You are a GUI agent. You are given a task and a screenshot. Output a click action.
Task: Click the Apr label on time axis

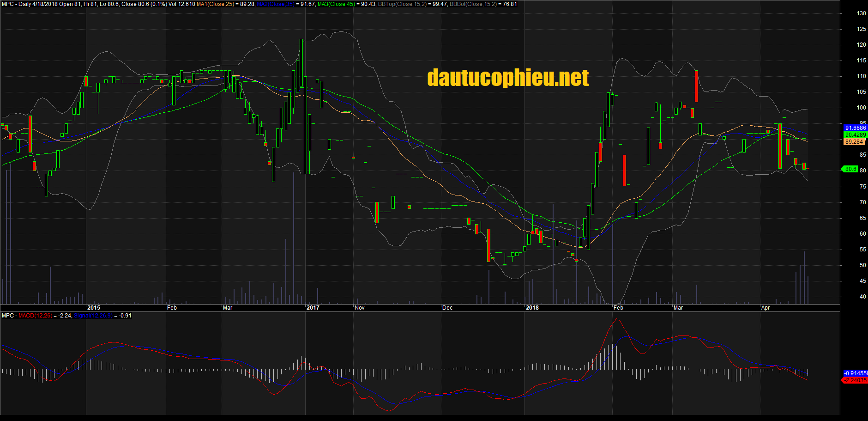[x=766, y=308]
